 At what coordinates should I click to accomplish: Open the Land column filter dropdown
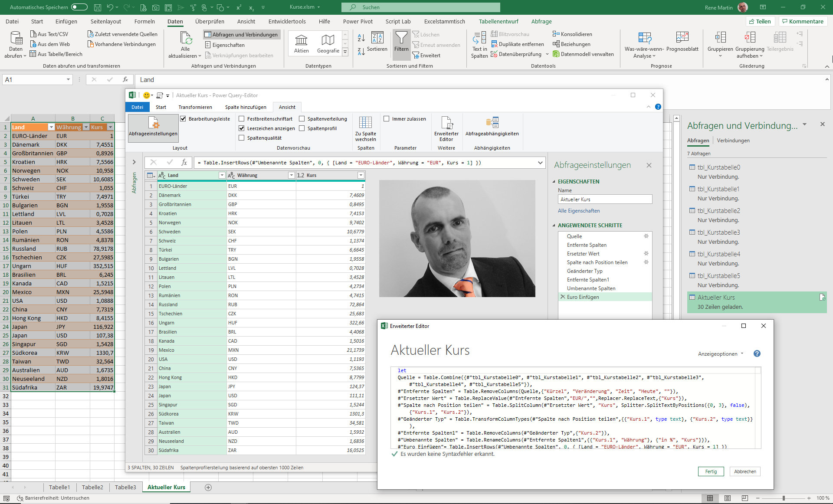pyautogui.click(x=221, y=175)
